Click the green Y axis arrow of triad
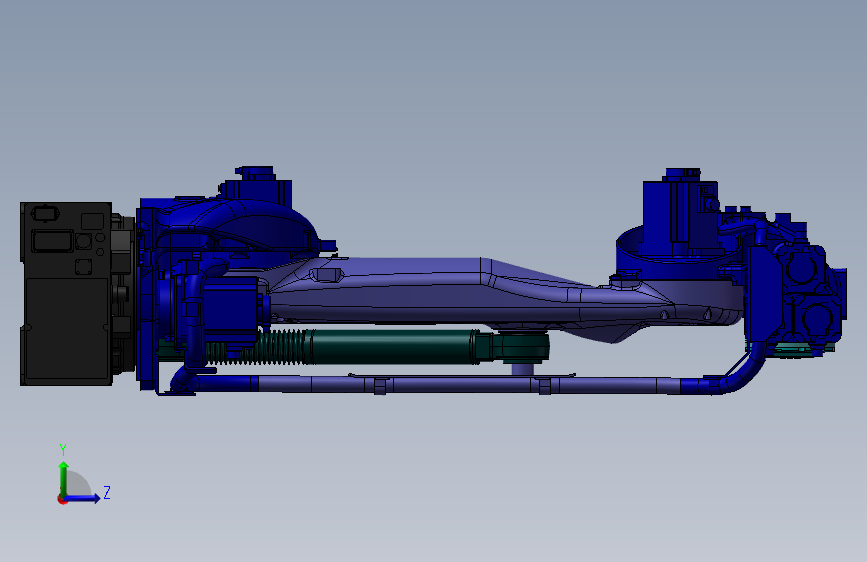 pos(64,478)
